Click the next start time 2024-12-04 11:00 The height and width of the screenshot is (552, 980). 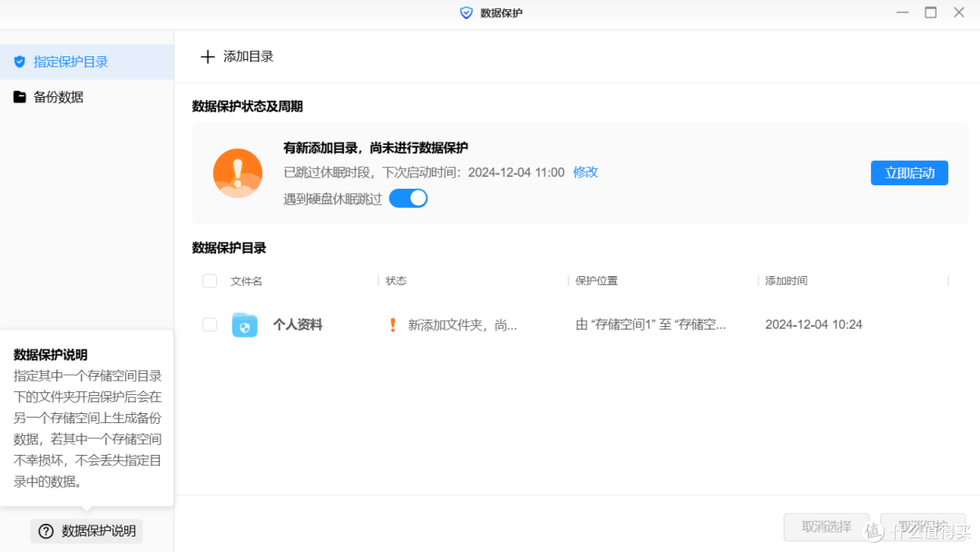516,172
